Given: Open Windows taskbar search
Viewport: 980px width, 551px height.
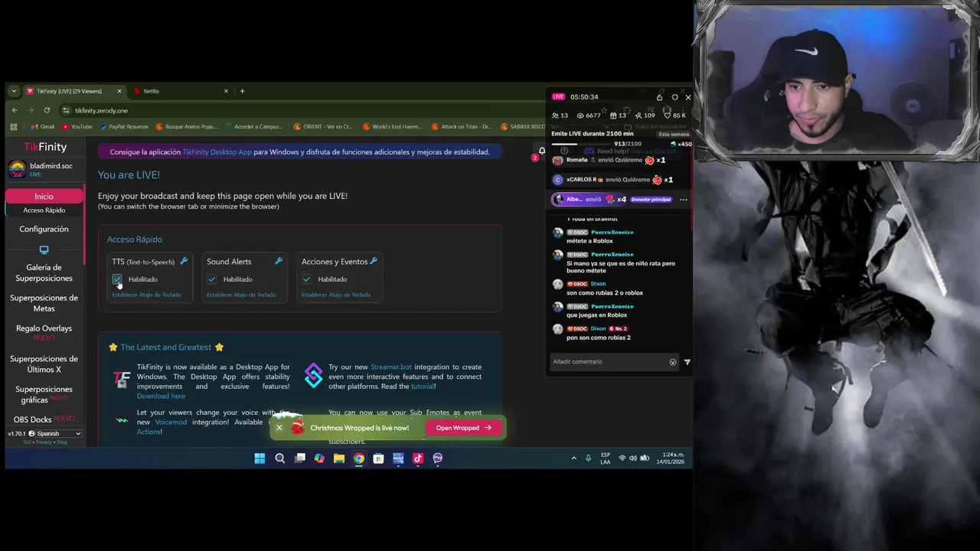Looking at the screenshot, I should 279,458.
